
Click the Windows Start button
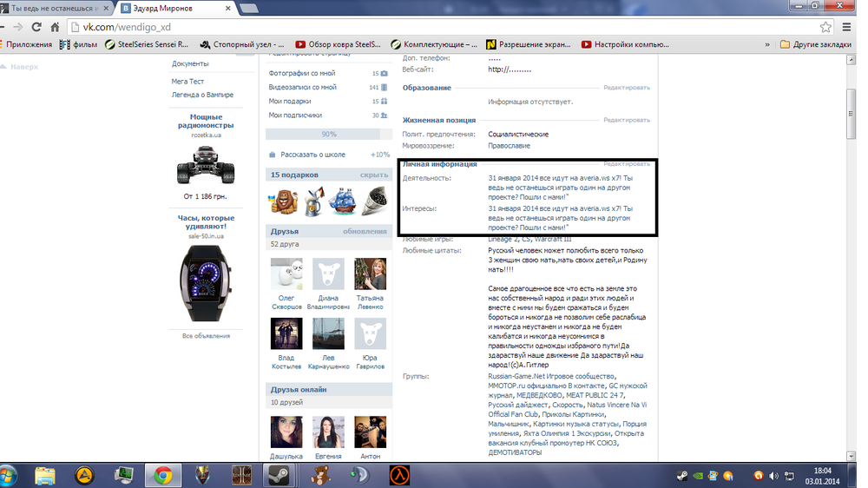12,474
